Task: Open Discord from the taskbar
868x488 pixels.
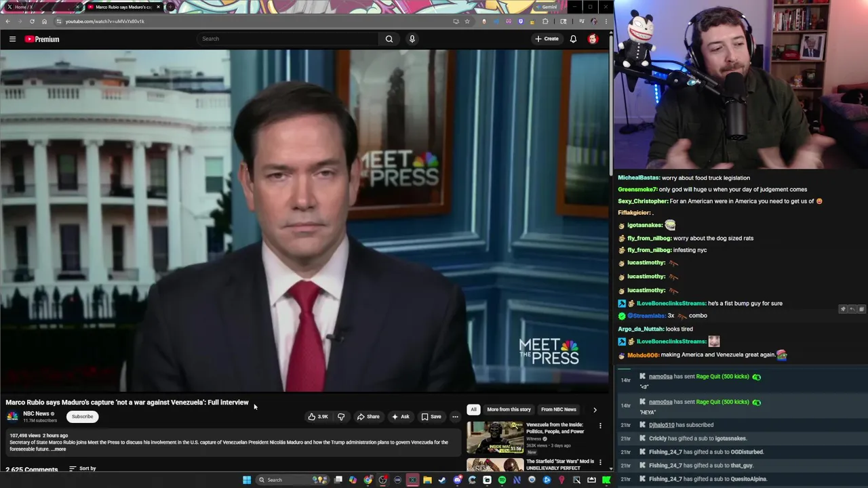Action: click(457, 480)
